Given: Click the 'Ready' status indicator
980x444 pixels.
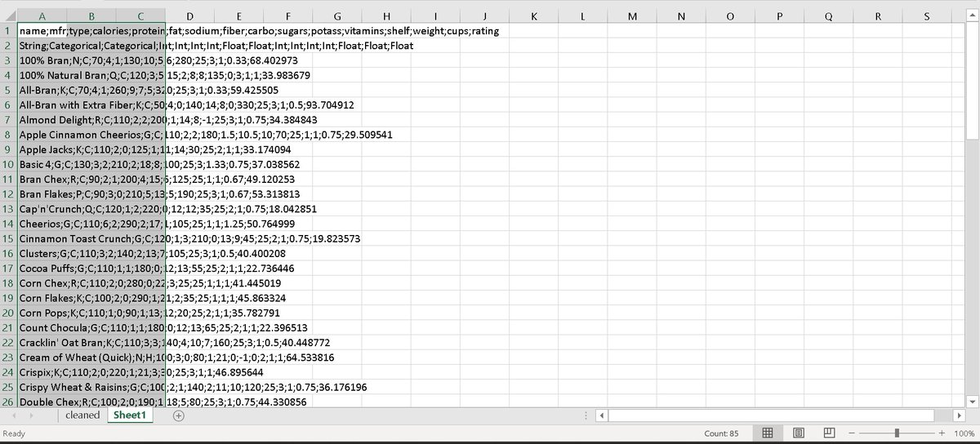Looking at the screenshot, I should tap(15, 433).
